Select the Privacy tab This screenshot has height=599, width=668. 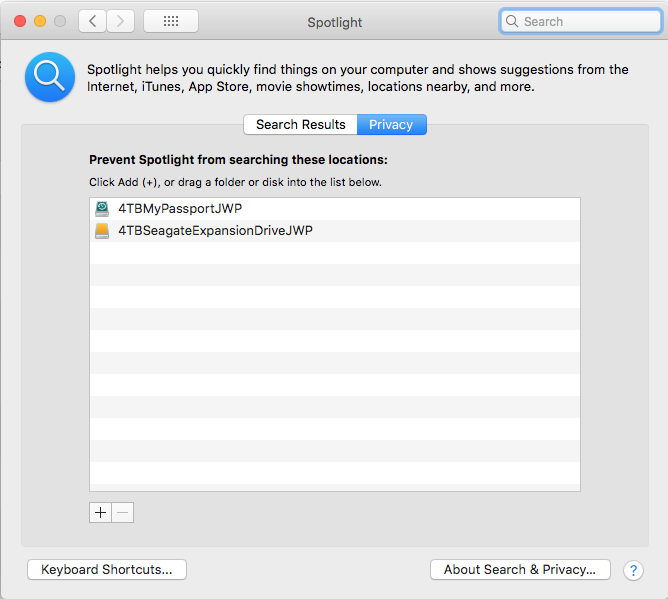point(391,124)
